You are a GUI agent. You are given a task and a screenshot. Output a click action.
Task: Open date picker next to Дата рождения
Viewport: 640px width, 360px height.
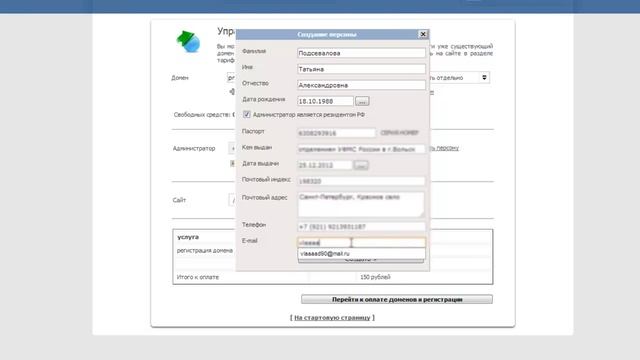(x=362, y=101)
